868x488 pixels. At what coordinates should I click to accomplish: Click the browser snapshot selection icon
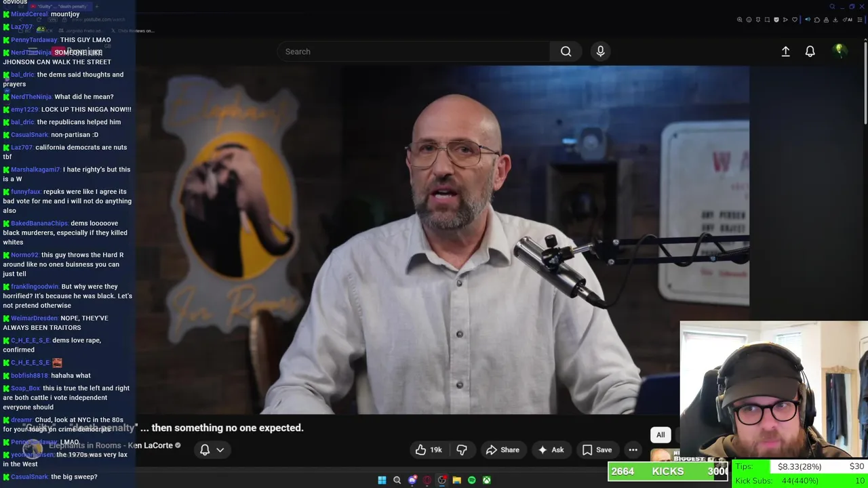(767, 20)
